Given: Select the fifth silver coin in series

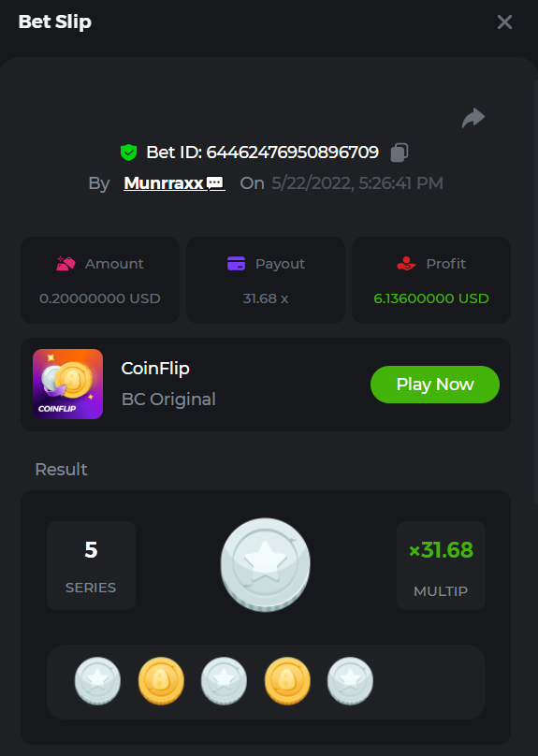Looking at the screenshot, I should 351,681.
